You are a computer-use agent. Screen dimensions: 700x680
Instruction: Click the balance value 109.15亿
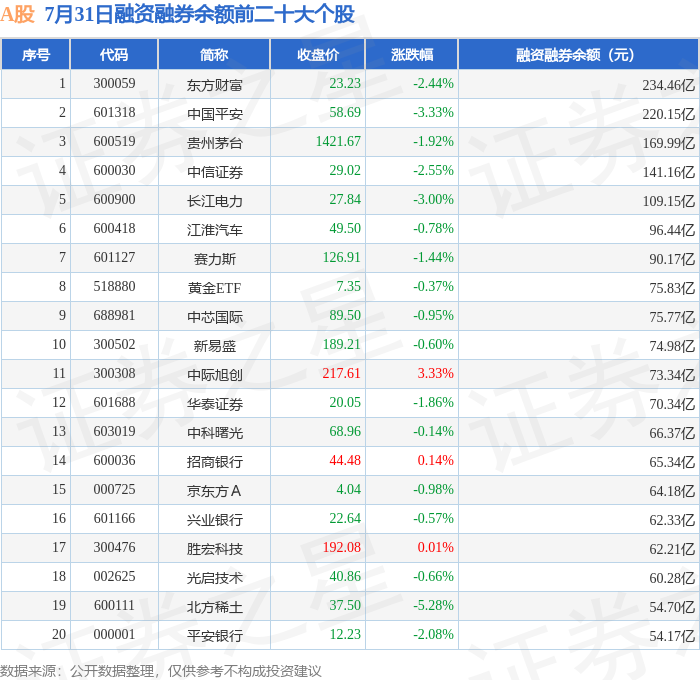tap(668, 201)
